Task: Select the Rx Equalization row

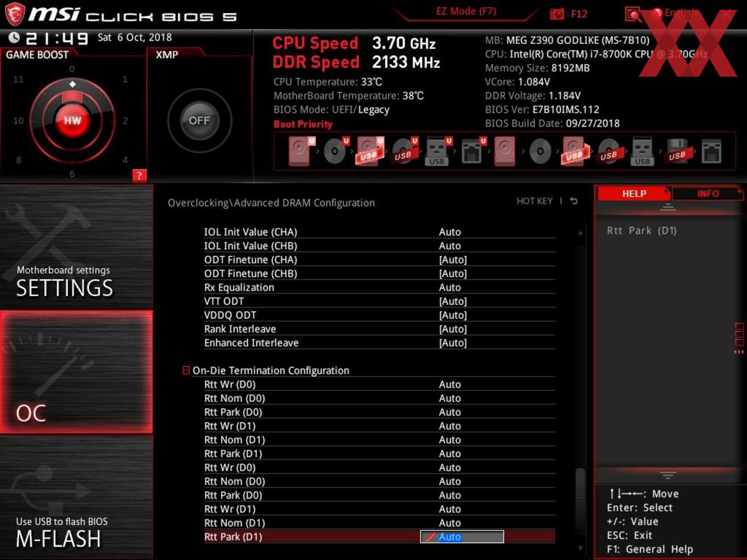Action: pyautogui.click(x=379, y=287)
